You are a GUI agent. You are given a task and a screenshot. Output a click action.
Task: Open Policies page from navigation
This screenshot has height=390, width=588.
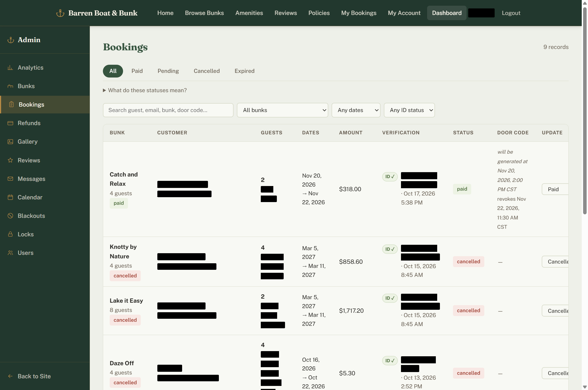coord(319,13)
